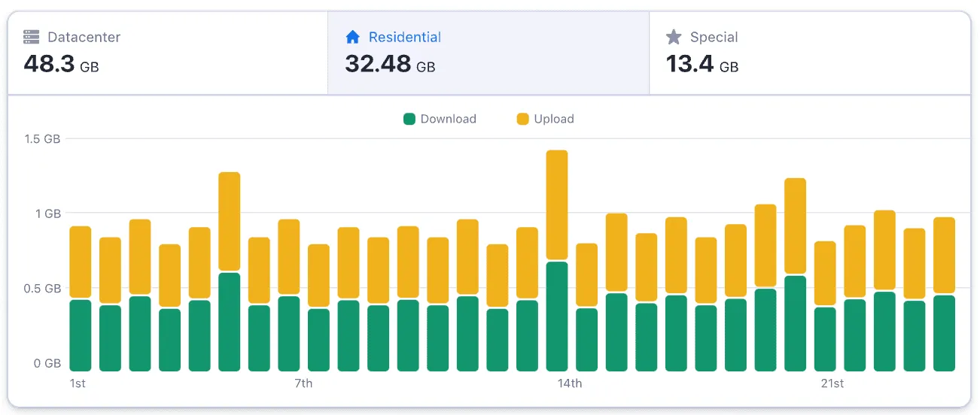Switch to the Datacenter tab
This screenshot has height=415, width=980.
tap(167, 53)
